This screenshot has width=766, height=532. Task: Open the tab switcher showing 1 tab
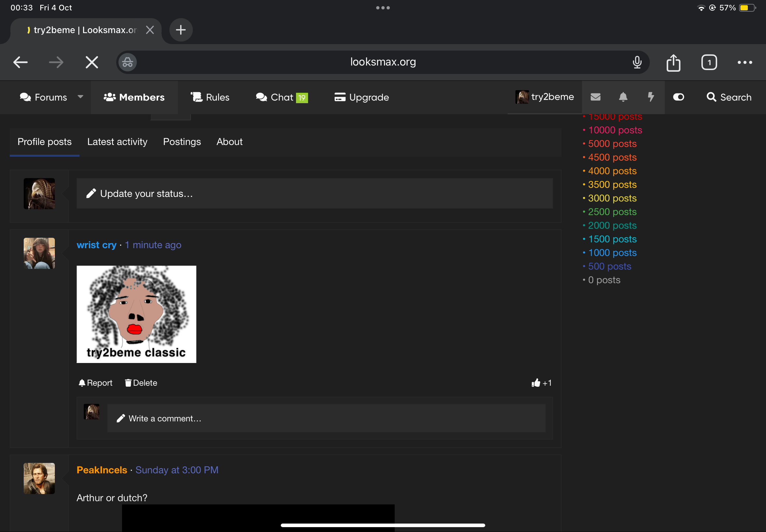[709, 62]
